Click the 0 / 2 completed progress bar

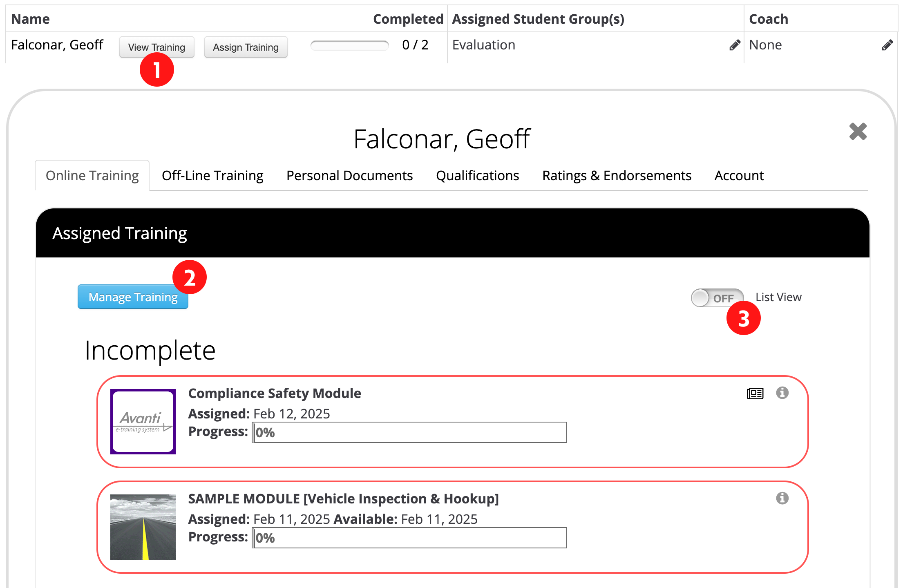click(349, 45)
